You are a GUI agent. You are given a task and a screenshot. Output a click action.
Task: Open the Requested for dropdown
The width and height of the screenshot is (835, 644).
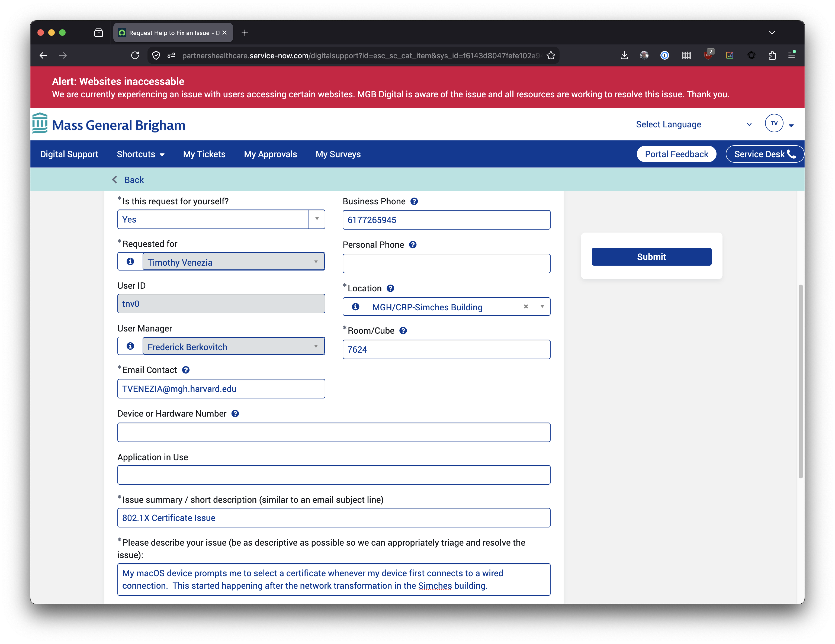(x=234, y=262)
